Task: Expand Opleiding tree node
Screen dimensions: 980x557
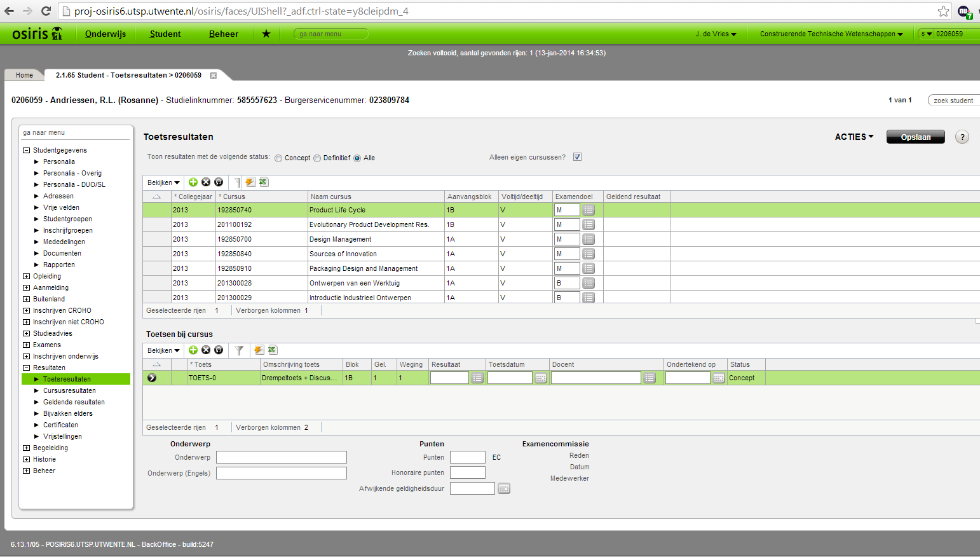Action: (27, 277)
